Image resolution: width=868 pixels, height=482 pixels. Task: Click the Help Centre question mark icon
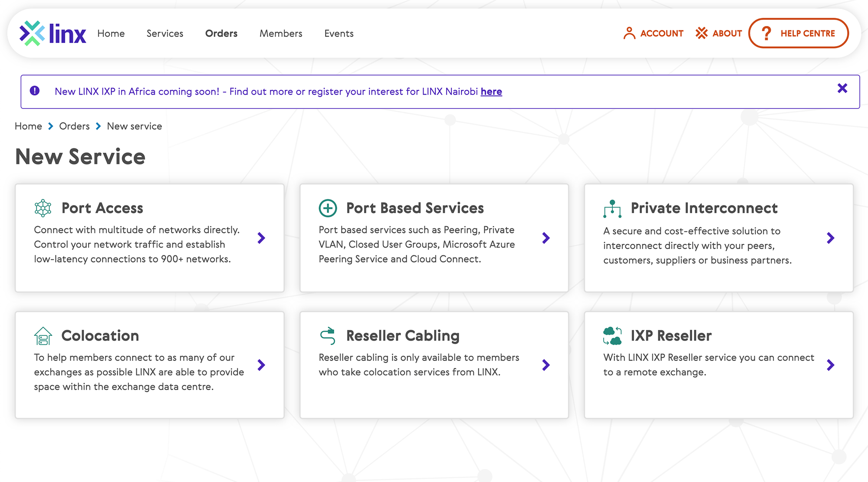pos(766,33)
